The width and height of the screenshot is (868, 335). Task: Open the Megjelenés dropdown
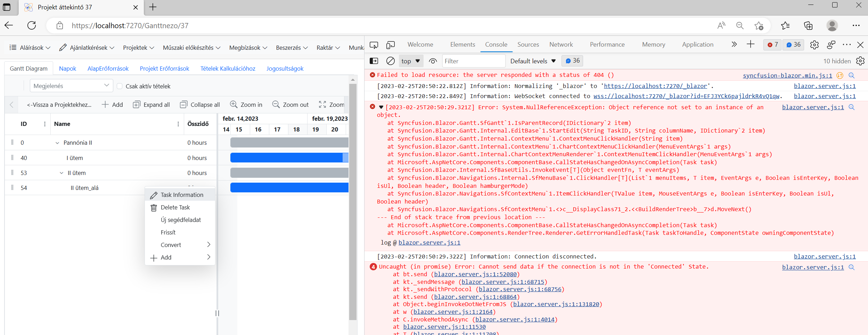[x=71, y=86]
